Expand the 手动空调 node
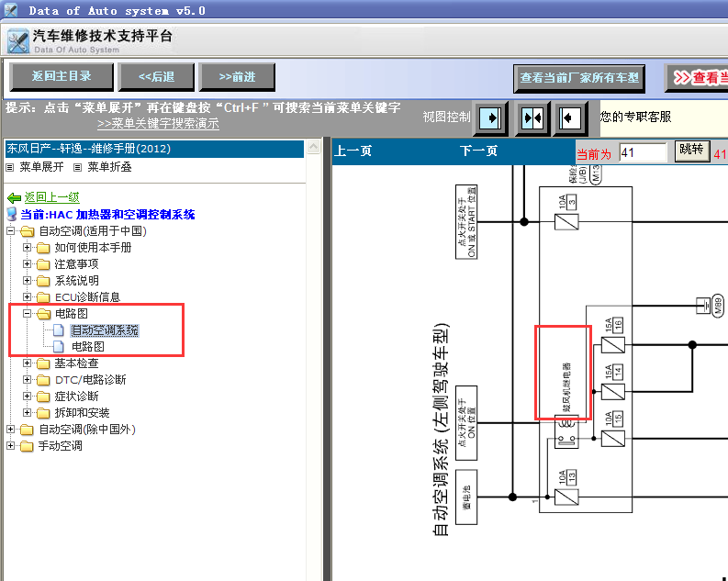Screen dimensions: 728x581 pos(10,445)
